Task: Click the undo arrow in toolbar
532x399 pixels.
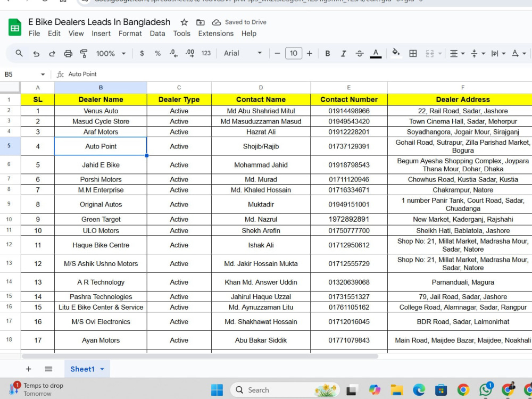Action: click(x=36, y=54)
